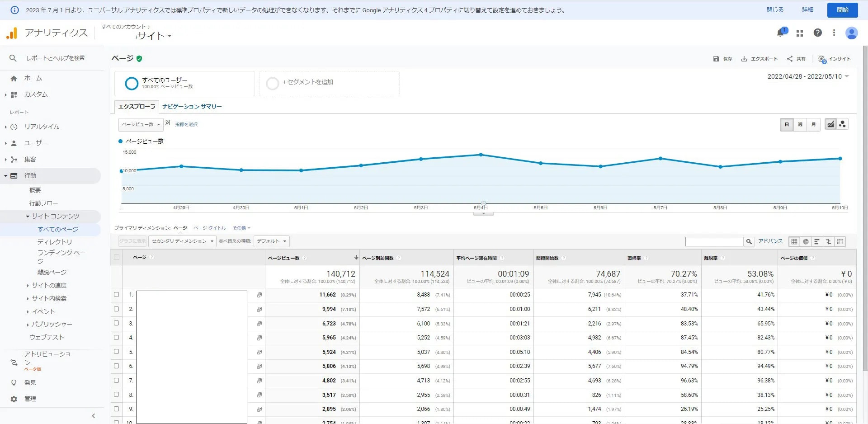Select 月 time granularity

tap(813, 125)
